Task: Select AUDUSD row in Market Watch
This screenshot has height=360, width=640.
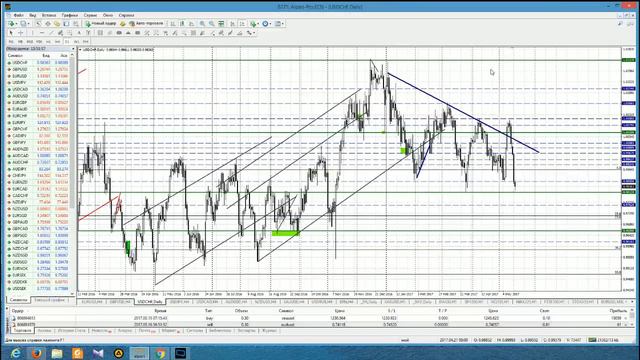Action: [38, 96]
